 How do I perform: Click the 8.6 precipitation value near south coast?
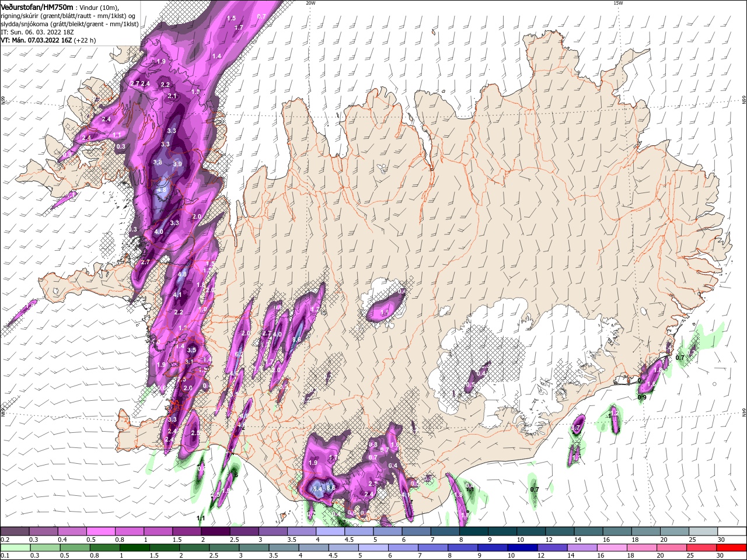331,488
